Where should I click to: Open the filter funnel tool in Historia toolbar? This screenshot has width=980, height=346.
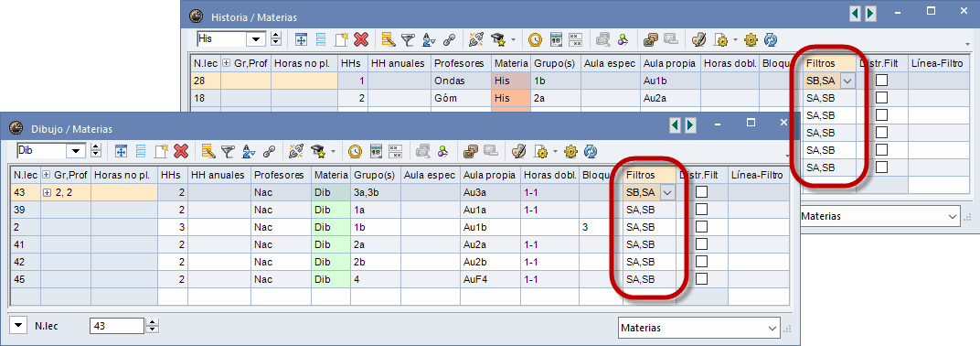tap(408, 39)
